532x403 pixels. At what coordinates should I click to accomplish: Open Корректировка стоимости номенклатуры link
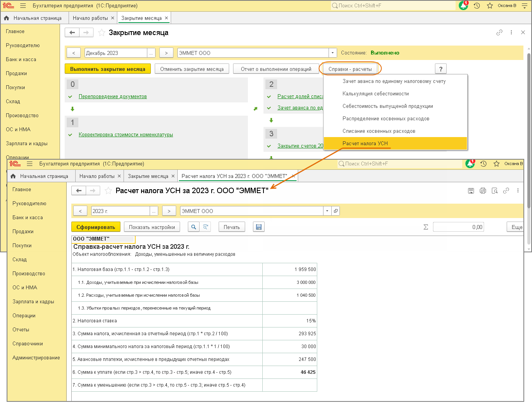pyautogui.click(x=126, y=135)
